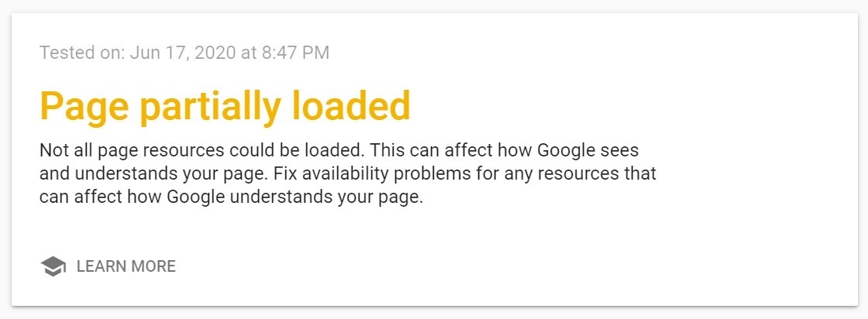Click the word 'Page' in the yellow heading

tap(84, 106)
